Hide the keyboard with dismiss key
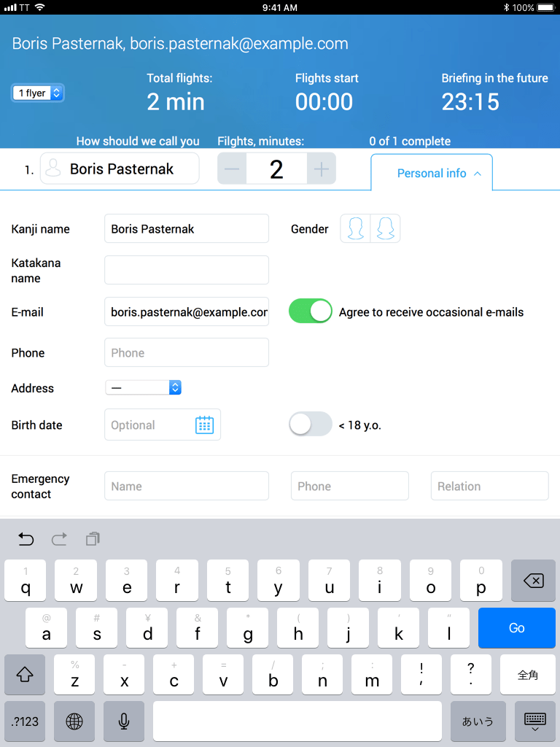Image resolution: width=560 pixels, height=747 pixels. [535, 721]
